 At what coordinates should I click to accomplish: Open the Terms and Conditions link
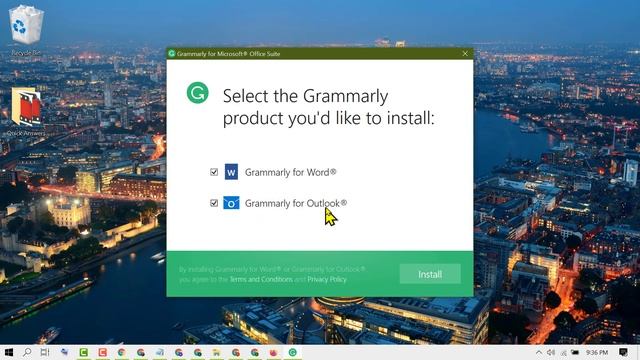pyautogui.click(x=261, y=279)
